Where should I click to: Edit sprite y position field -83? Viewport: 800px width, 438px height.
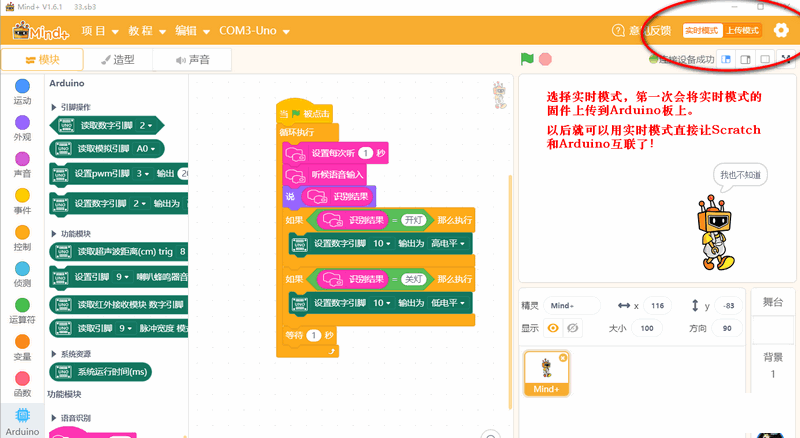(729, 305)
